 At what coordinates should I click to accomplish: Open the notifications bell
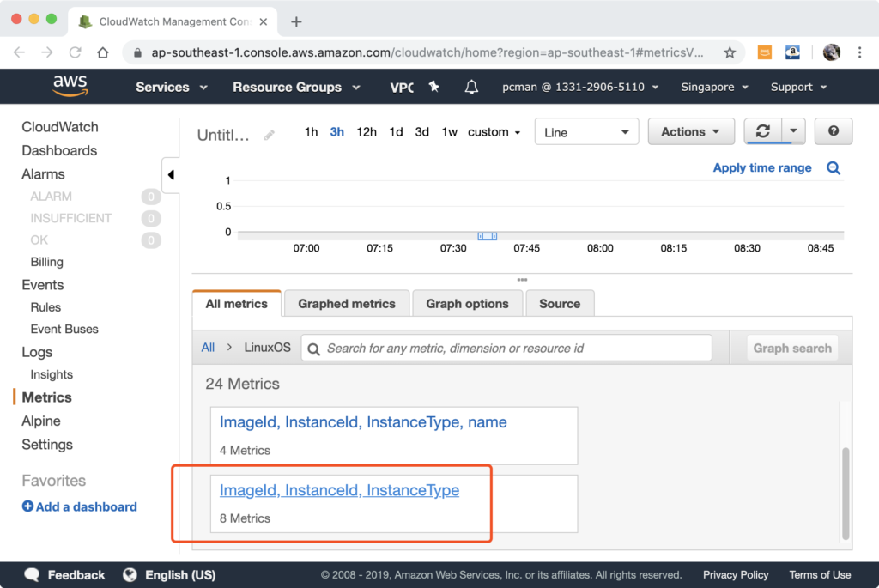pos(471,87)
